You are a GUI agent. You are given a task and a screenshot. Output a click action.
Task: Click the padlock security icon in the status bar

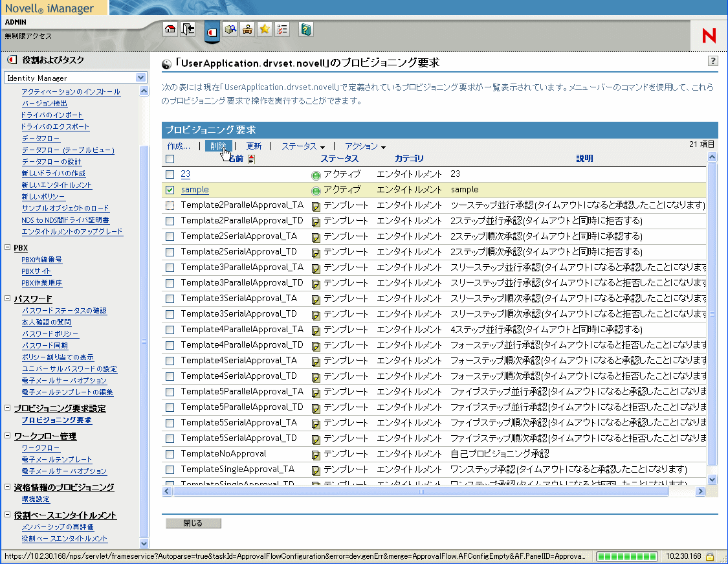tap(709, 556)
